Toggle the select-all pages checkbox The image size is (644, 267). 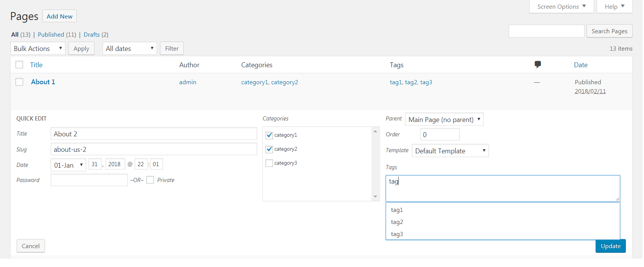pos(19,65)
